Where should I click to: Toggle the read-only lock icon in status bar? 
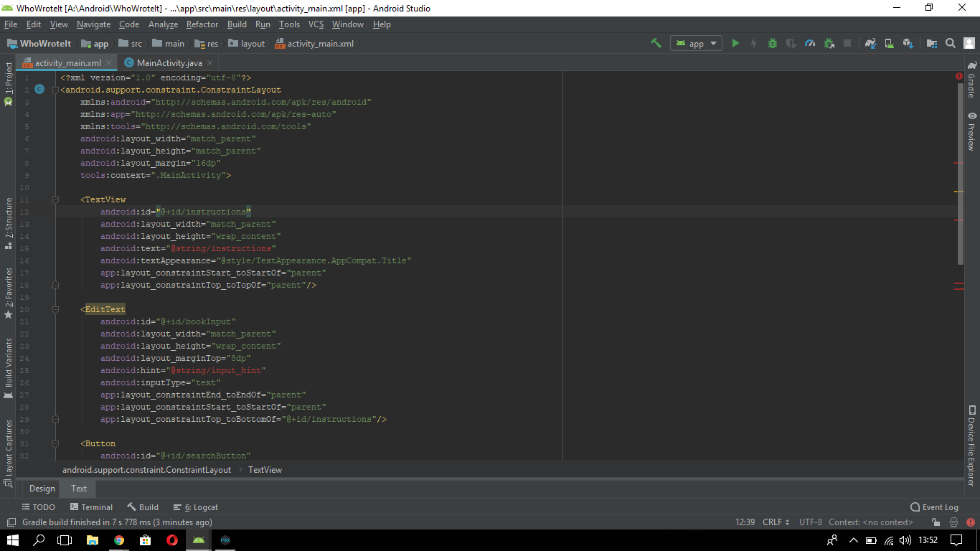(936, 522)
